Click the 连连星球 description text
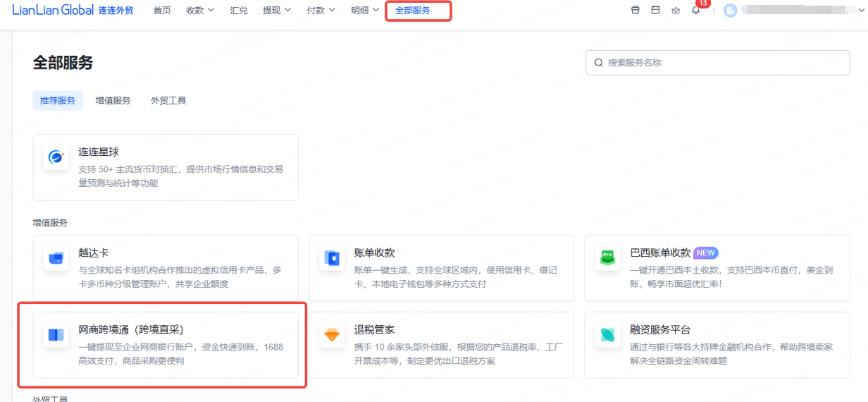Image resolution: width=868 pixels, height=402 pixels. (181, 176)
